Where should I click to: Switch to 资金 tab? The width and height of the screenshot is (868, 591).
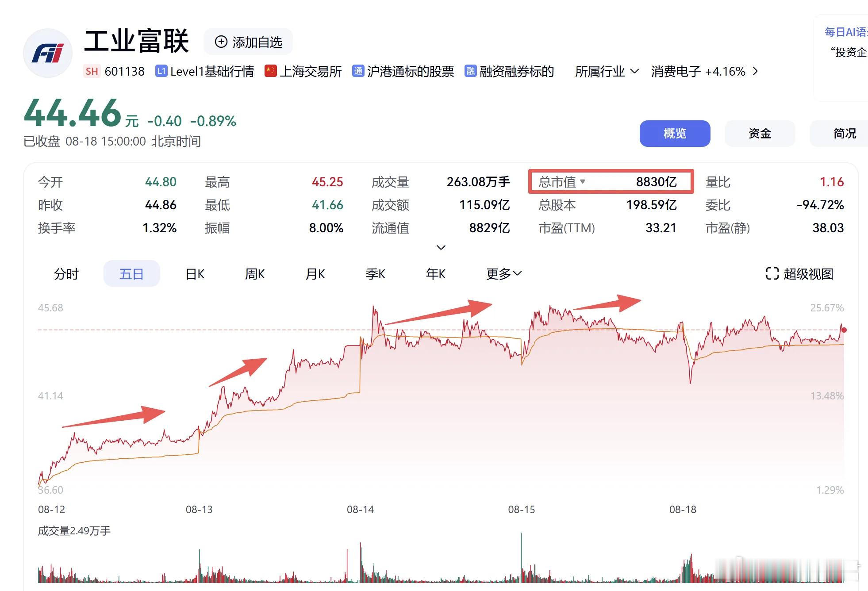pyautogui.click(x=760, y=133)
